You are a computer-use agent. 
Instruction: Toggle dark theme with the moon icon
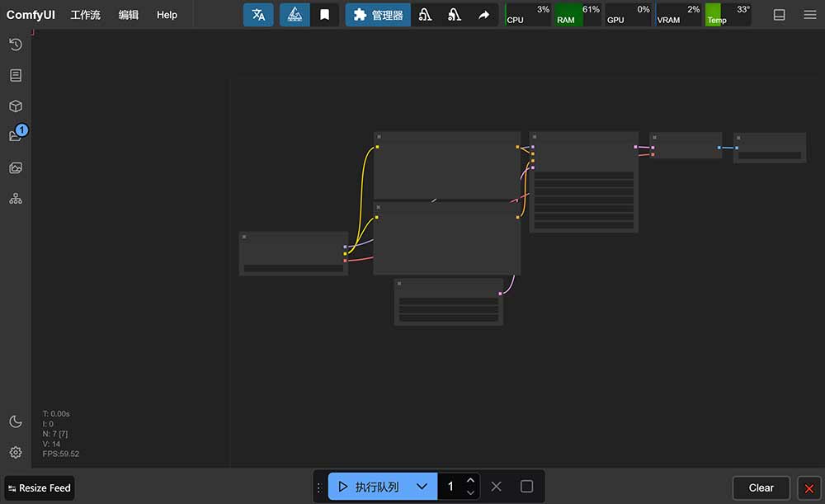click(16, 422)
